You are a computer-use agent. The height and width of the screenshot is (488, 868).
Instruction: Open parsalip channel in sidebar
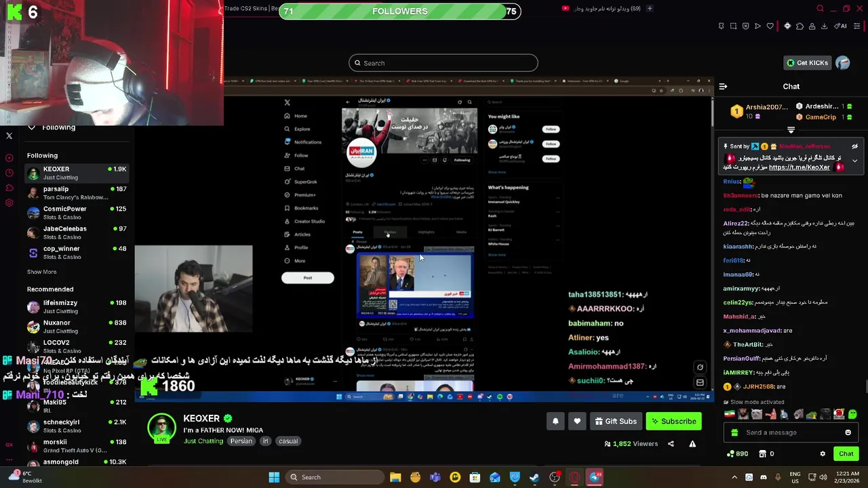[77, 193]
